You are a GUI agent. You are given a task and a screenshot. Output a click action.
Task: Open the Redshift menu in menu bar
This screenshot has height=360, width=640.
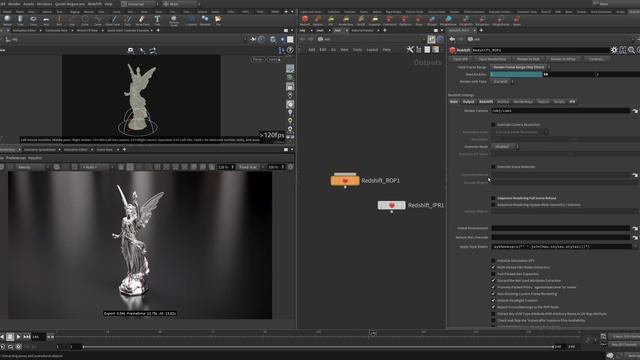[x=95, y=4]
